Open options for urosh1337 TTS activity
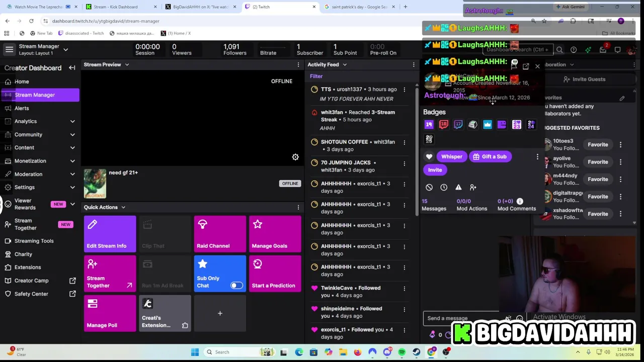The width and height of the screenshot is (644, 362). 404,89
